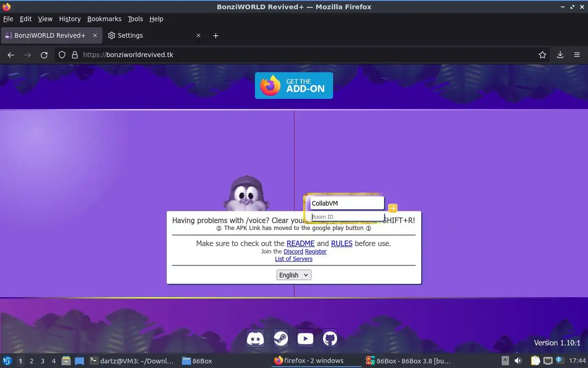This screenshot has width=588, height=368.
Task: Select the BonziWORLD Revived+ tab
Action: point(51,35)
